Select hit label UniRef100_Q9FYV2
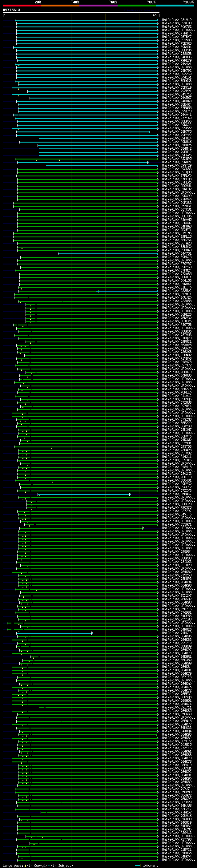The image size is (197, 868). 177,135
